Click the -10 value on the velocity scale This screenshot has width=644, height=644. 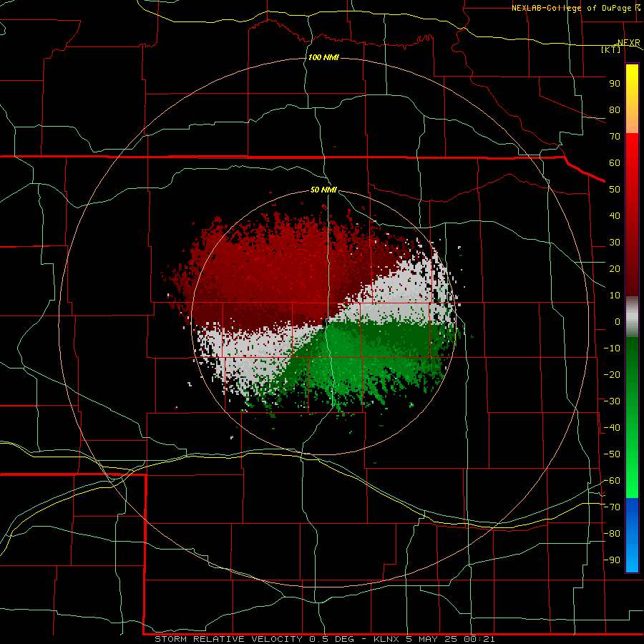click(612, 348)
